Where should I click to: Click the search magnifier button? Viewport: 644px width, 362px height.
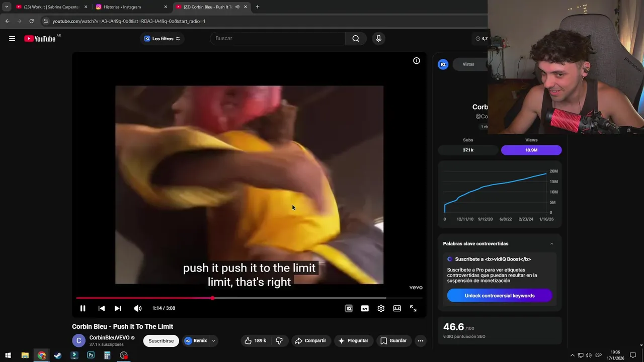356,39
